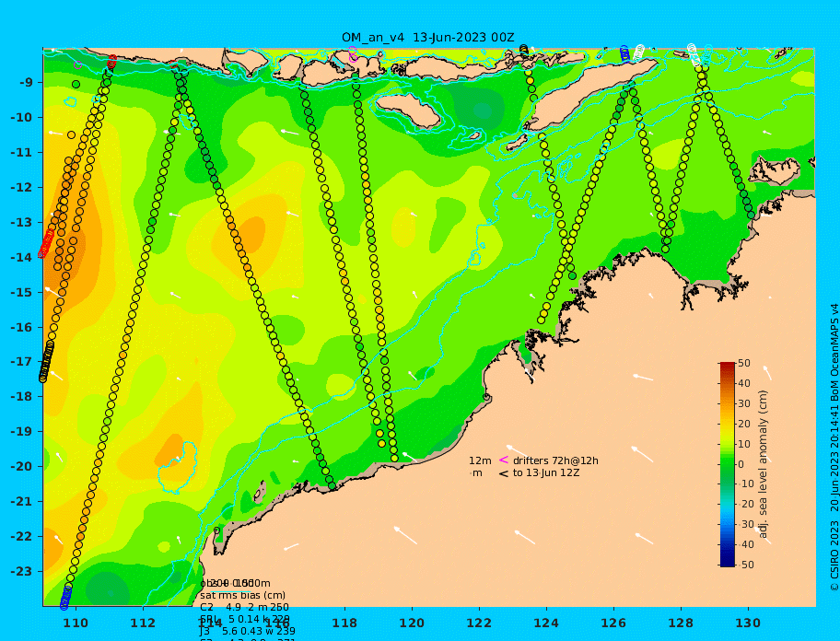The height and width of the screenshot is (641, 840).
Task: Click longitude axis label '112'
Action: [x=143, y=623]
